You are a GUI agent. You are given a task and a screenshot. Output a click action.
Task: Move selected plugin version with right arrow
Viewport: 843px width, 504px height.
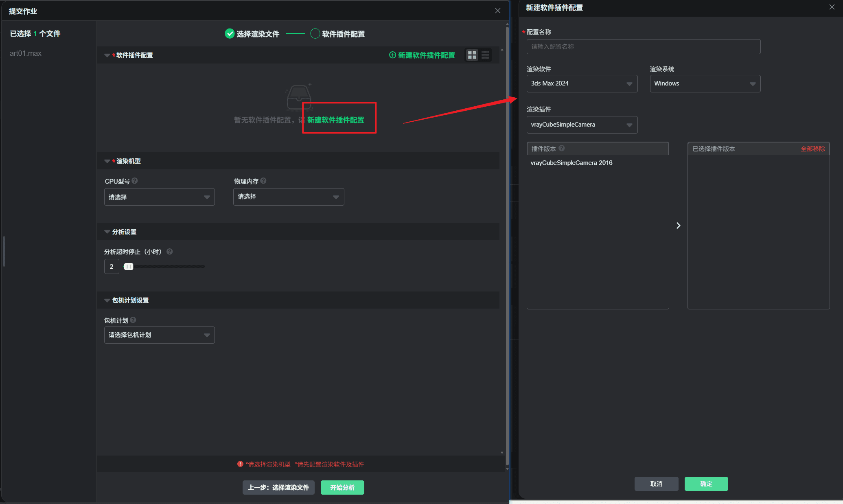click(x=678, y=226)
